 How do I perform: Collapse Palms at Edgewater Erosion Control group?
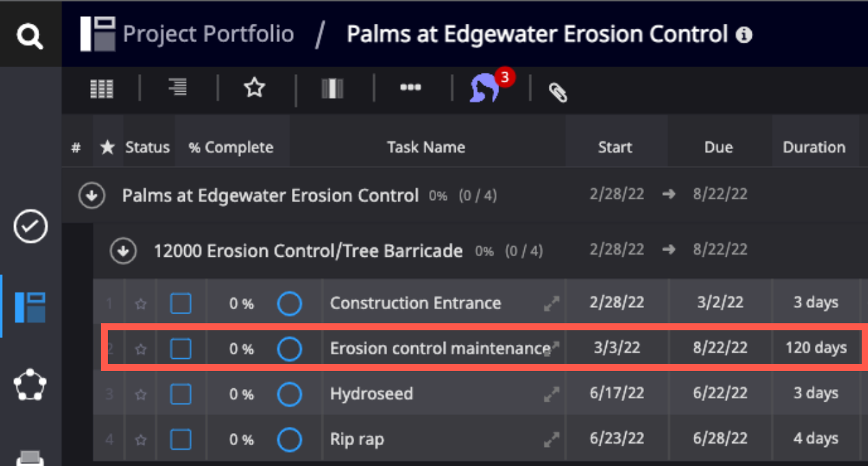click(x=91, y=197)
